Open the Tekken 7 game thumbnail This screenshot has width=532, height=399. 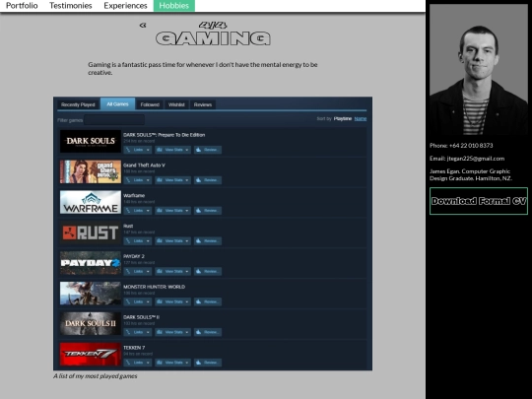tap(91, 355)
